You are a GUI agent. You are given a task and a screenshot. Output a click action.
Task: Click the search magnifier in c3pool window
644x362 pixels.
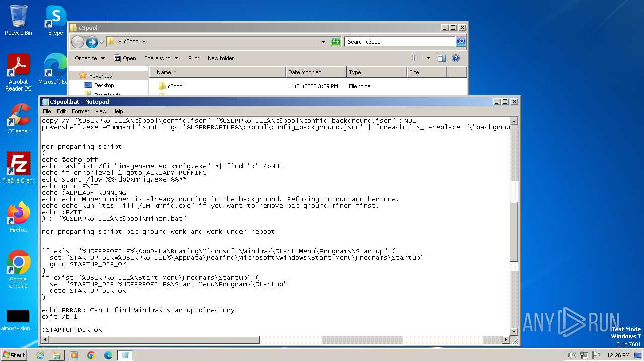click(x=460, y=42)
